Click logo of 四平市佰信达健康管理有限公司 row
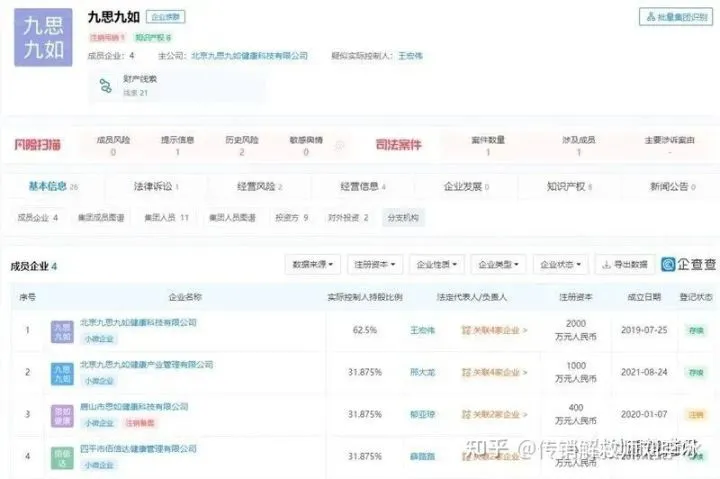Image resolution: width=720 pixels, height=479 pixels. pyautogui.click(x=63, y=456)
